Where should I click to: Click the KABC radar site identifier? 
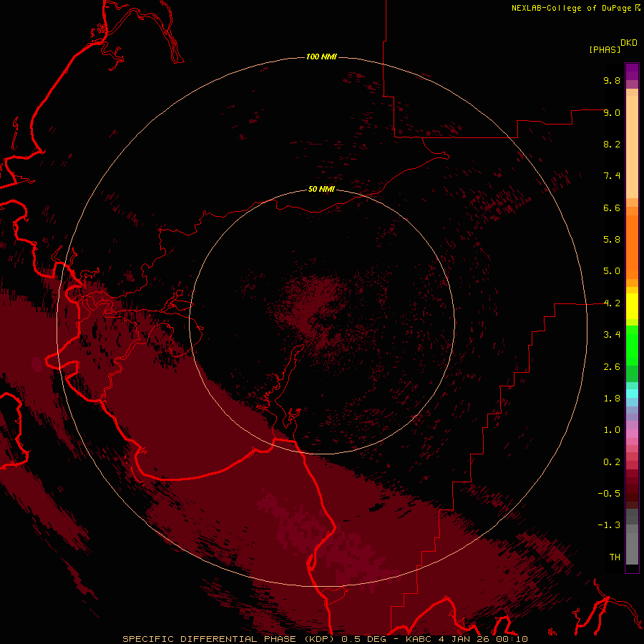point(419,639)
